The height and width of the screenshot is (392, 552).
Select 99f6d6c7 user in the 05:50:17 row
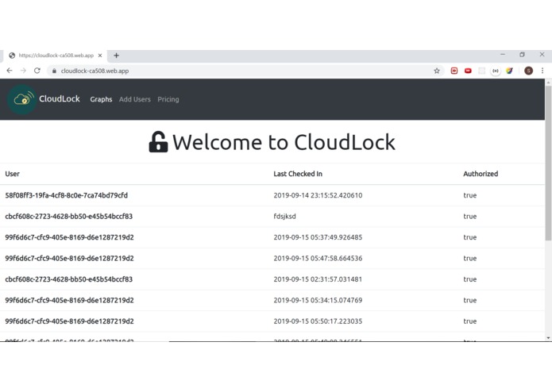tap(69, 321)
